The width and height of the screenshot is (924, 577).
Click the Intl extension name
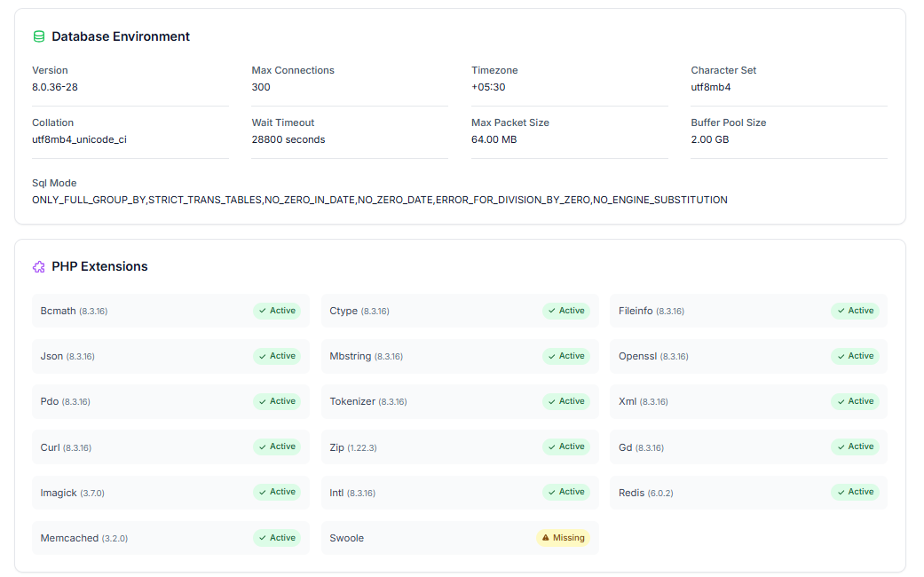coord(336,493)
